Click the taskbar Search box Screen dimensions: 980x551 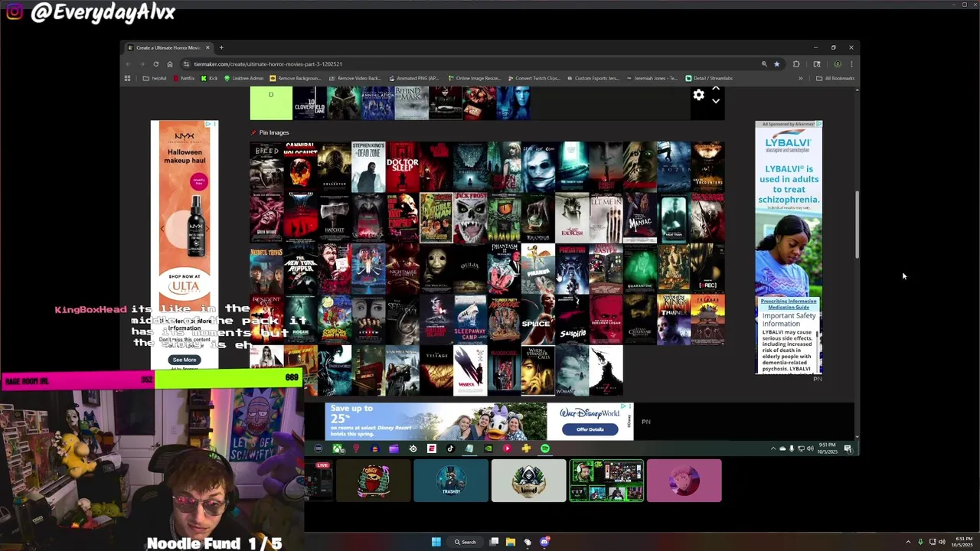(465, 542)
